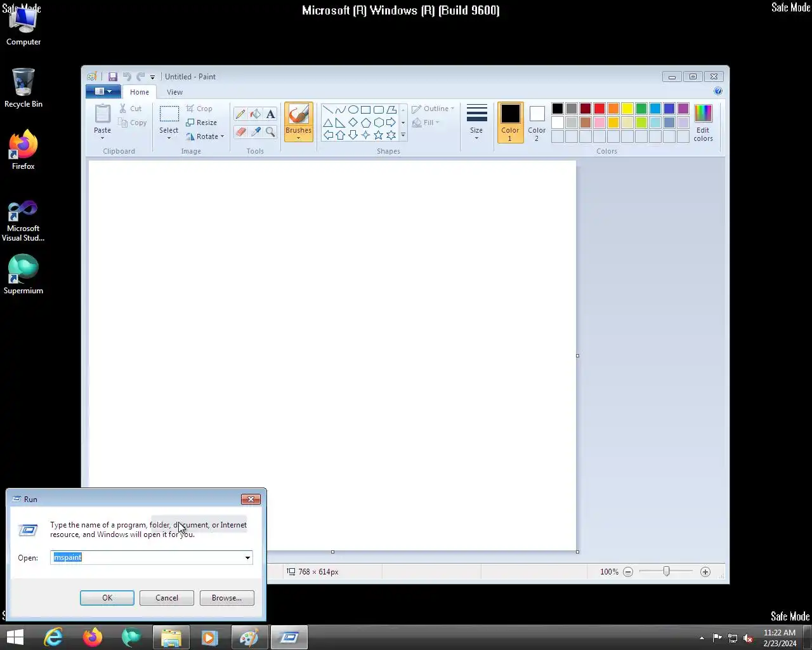Open Customize Quick Access Toolbar dropdown
Screen dimensions: 812x650
coord(152,77)
